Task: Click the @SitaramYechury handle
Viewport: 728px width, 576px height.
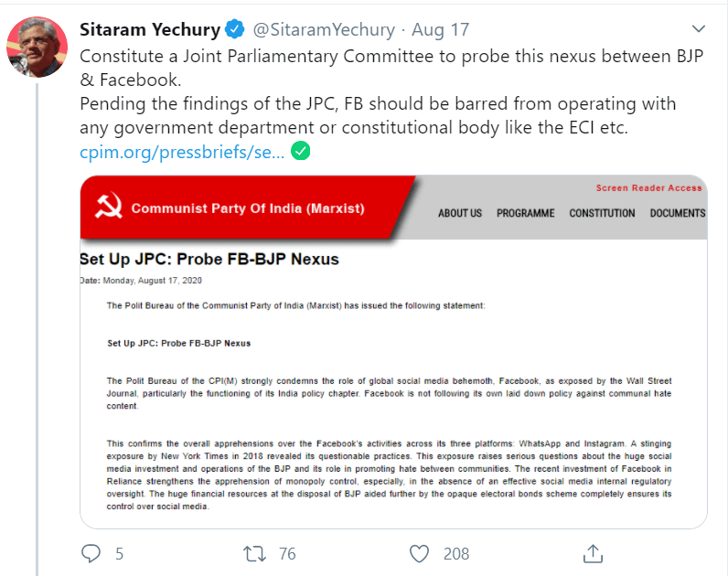Action: 324,29
